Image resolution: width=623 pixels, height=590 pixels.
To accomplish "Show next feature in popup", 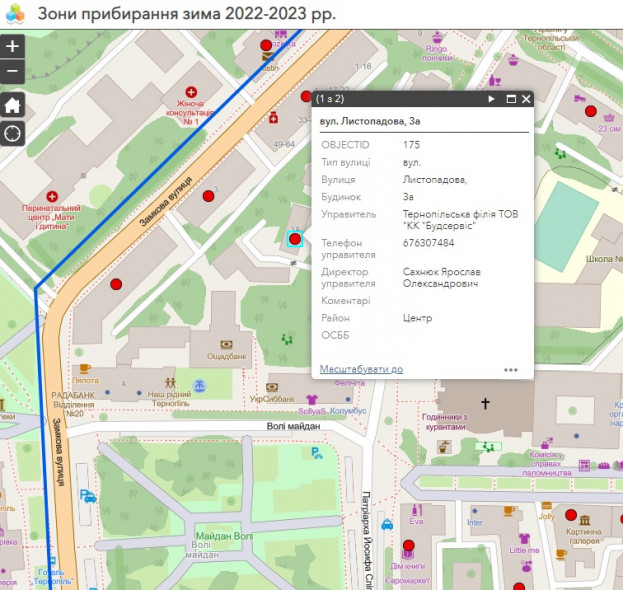I will click(x=491, y=99).
